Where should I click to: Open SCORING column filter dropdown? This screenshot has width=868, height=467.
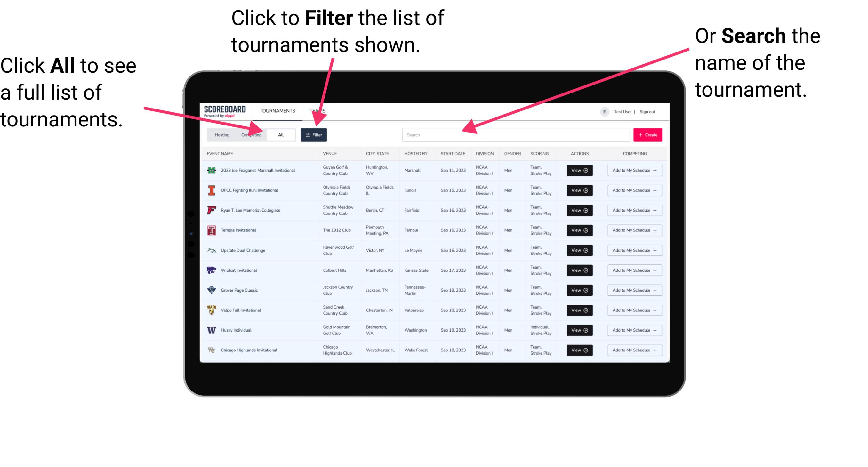point(539,154)
